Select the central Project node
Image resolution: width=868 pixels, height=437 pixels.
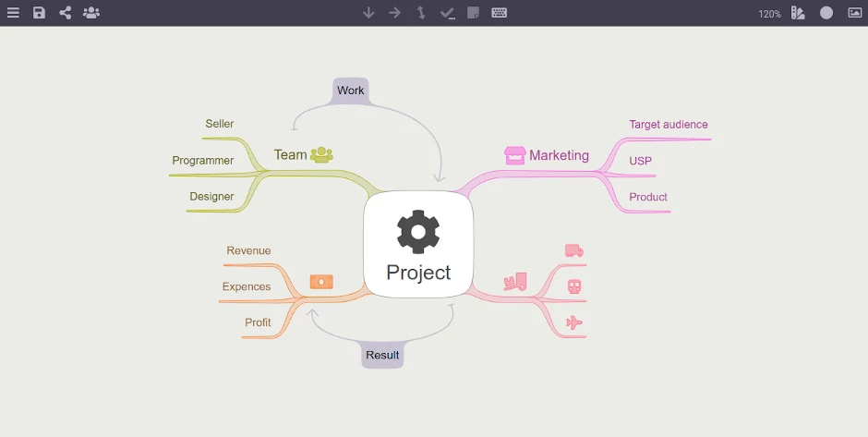(418, 244)
